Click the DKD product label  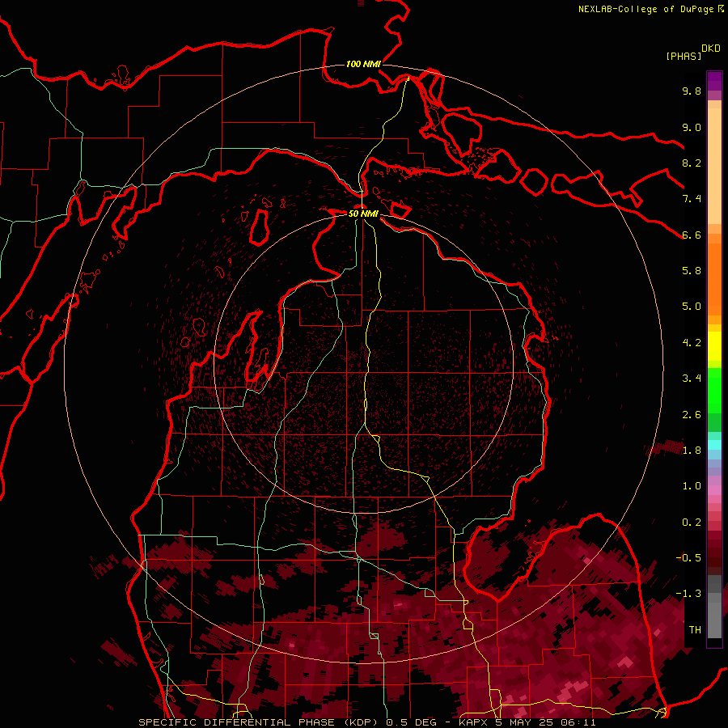pyautogui.click(x=710, y=49)
